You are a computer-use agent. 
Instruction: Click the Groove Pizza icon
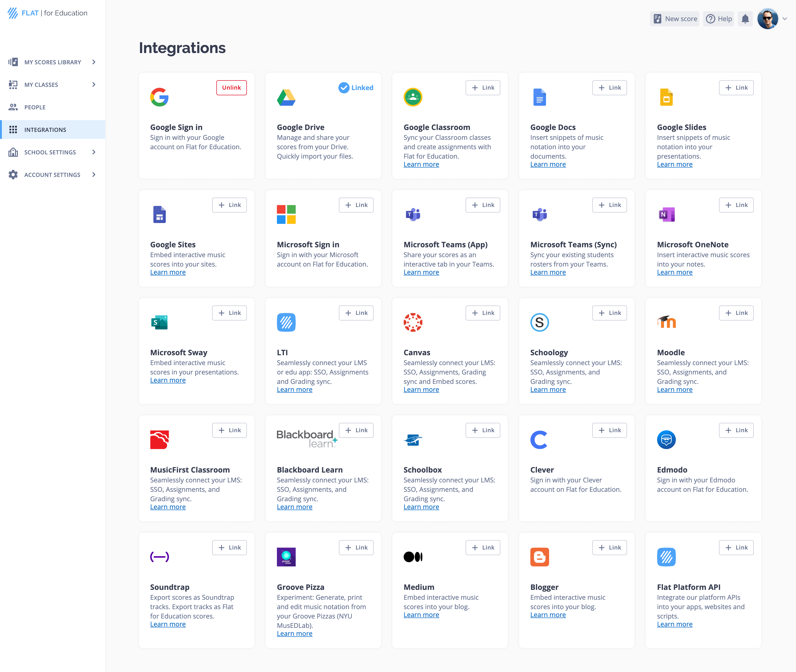tap(286, 557)
